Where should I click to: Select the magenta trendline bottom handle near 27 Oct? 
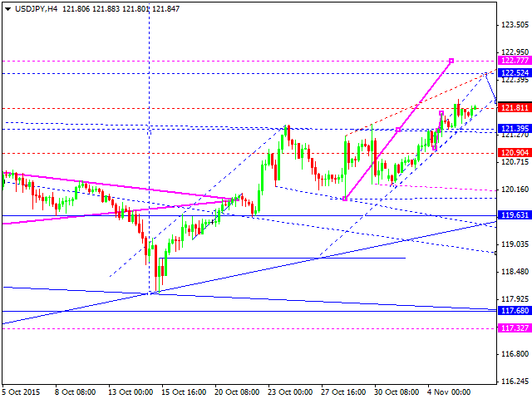(x=345, y=199)
